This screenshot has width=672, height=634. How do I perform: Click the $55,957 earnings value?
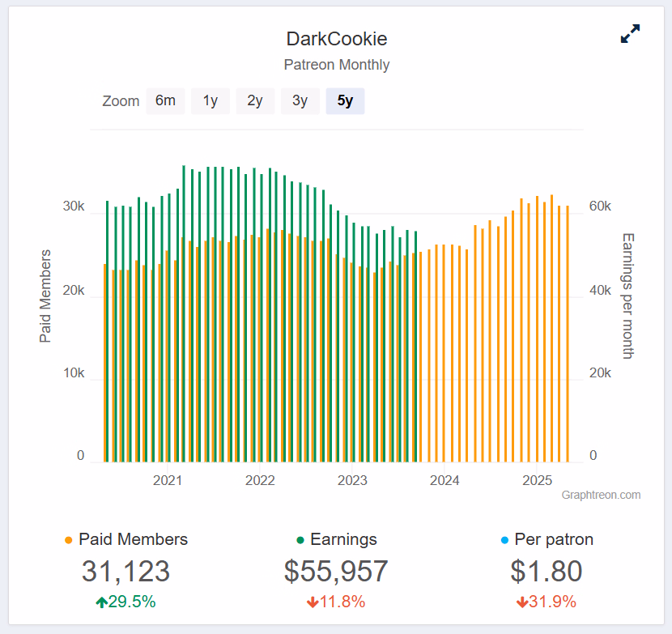tap(336, 572)
